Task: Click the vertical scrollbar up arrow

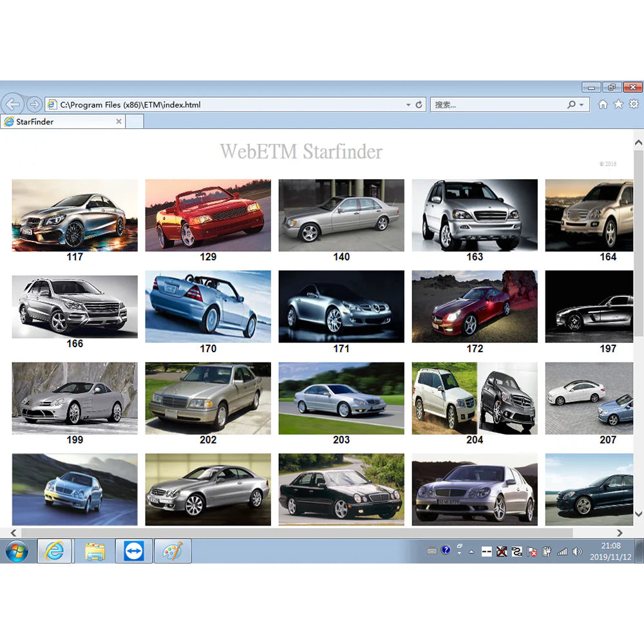Action: [638, 142]
